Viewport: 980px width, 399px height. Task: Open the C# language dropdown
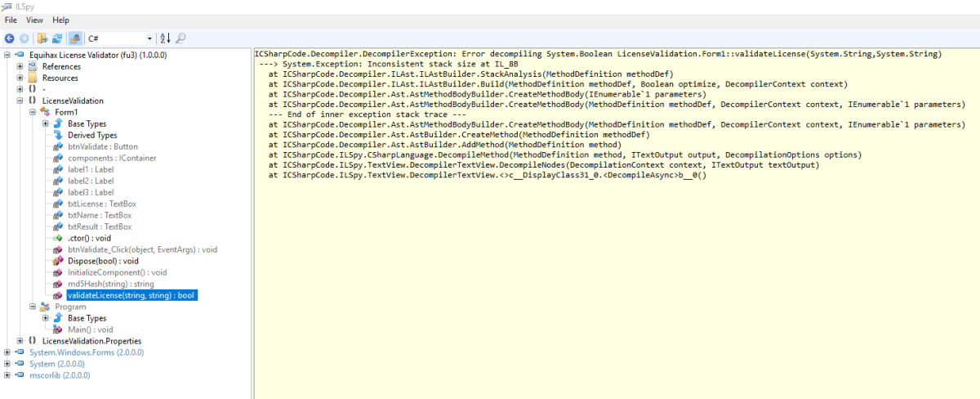pyautogui.click(x=149, y=38)
